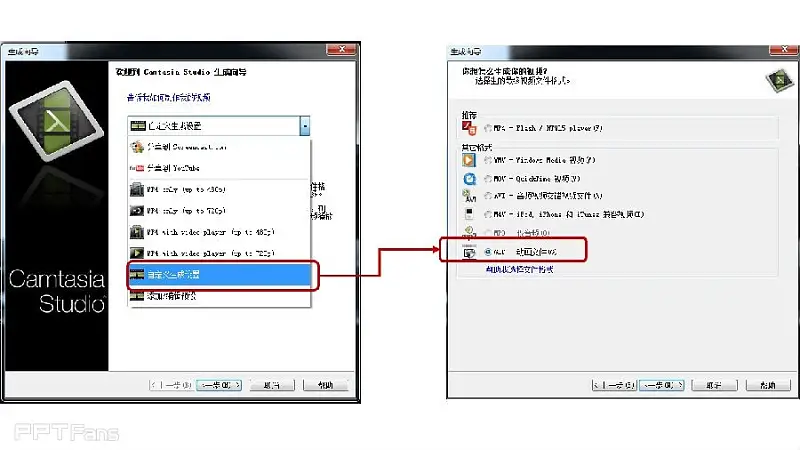Click the GIF animation file icon
Screen dimensions: 800x450
469,252
